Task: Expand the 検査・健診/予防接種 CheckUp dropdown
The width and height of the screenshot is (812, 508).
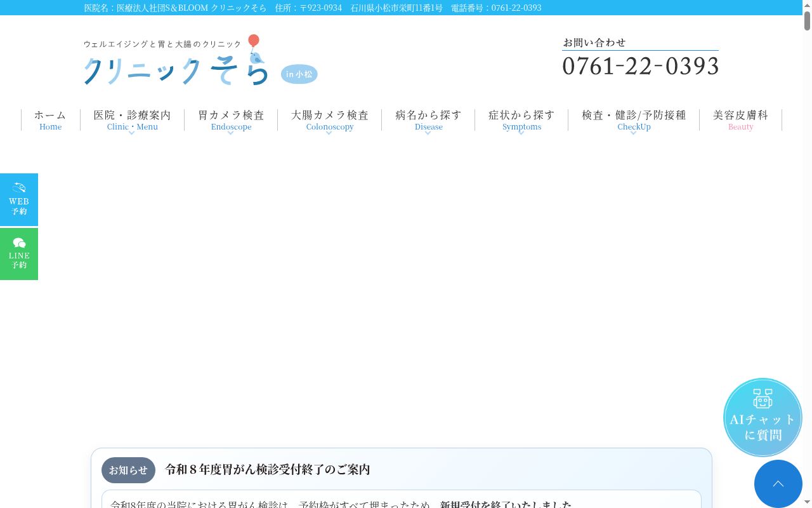Action: pyautogui.click(x=634, y=120)
